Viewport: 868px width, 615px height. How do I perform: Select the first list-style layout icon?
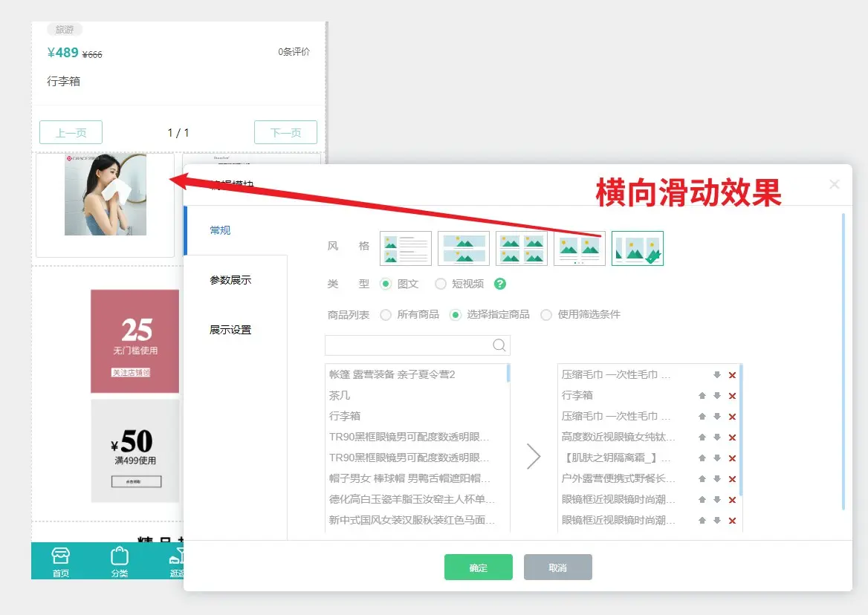(406, 248)
